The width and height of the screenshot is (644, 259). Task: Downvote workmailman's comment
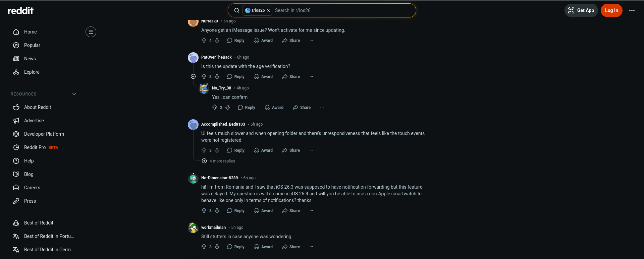217,247
